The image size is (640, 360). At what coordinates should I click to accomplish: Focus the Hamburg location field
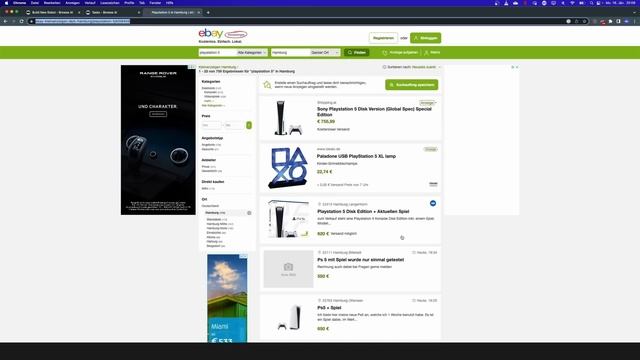pos(290,53)
